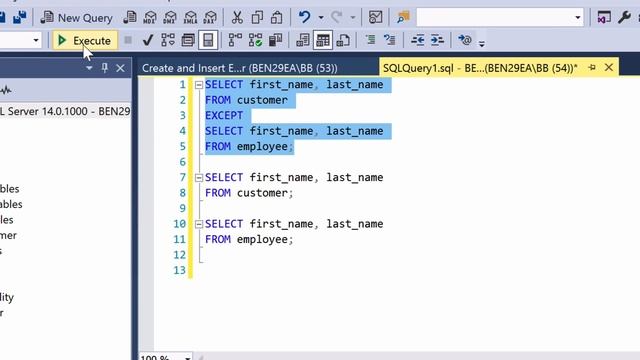Close the SQLQuery1.sql tab

pyautogui.click(x=609, y=68)
